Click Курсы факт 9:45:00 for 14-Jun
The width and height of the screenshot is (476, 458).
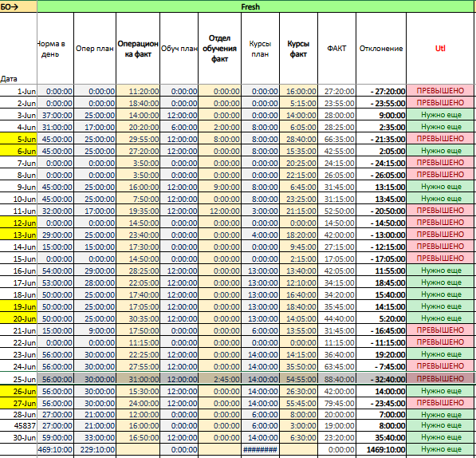click(x=298, y=247)
